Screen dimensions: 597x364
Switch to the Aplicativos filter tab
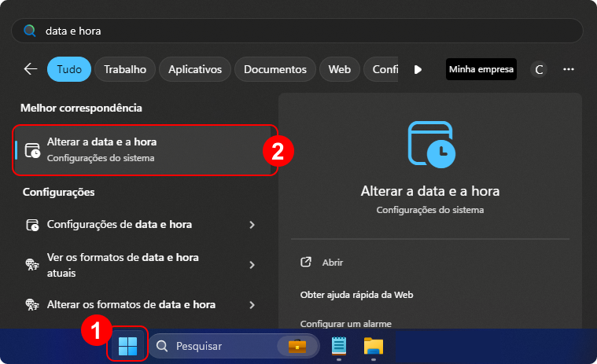(x=195, y=69)
